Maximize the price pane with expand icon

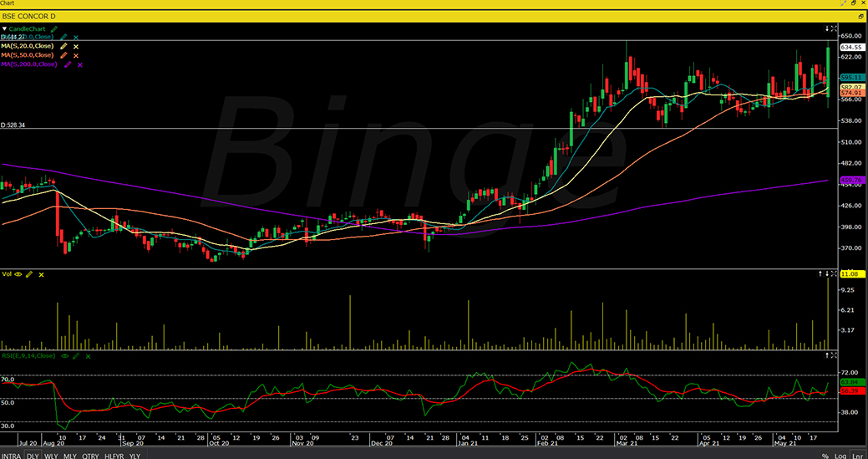834,28
